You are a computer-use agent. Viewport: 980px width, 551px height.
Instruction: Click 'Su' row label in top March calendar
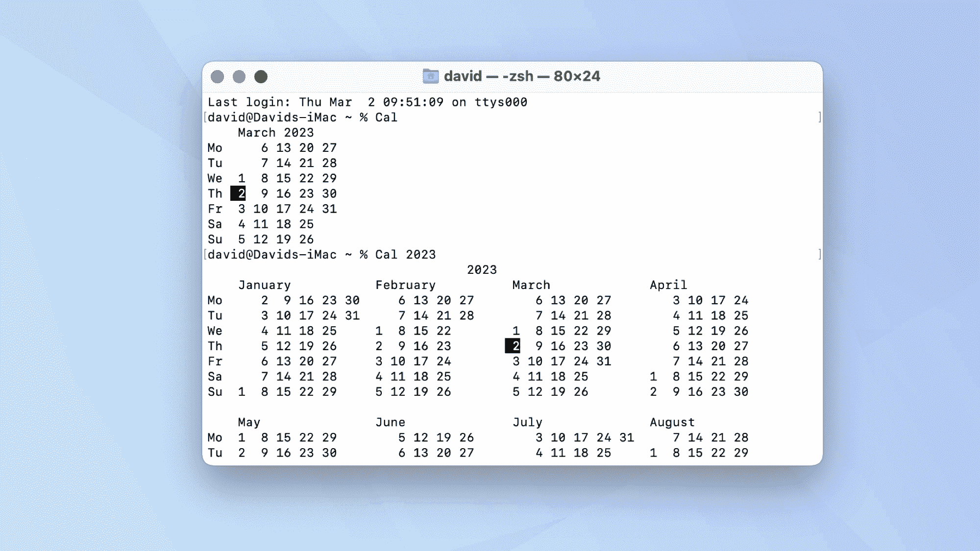click(x=215, y=240)
